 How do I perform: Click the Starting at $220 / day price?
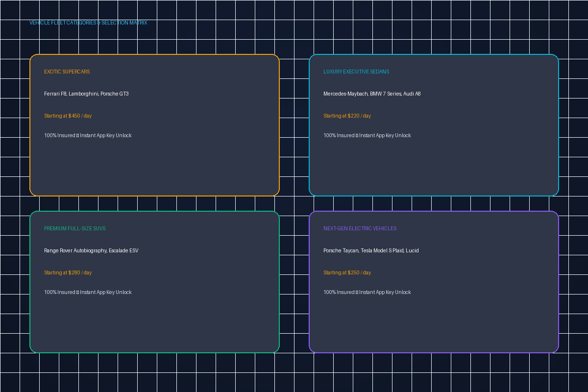pyautogui.click(x=347, y=116)
